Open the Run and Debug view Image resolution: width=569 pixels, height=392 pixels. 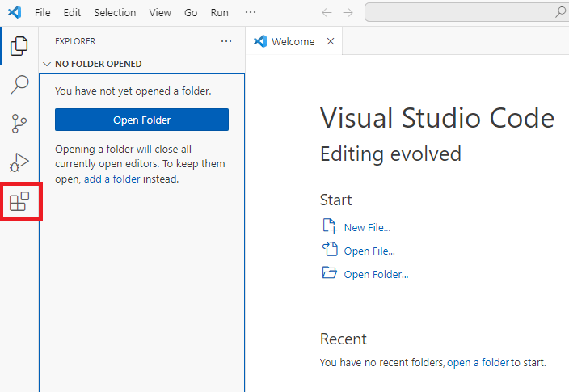click(19, 162)
